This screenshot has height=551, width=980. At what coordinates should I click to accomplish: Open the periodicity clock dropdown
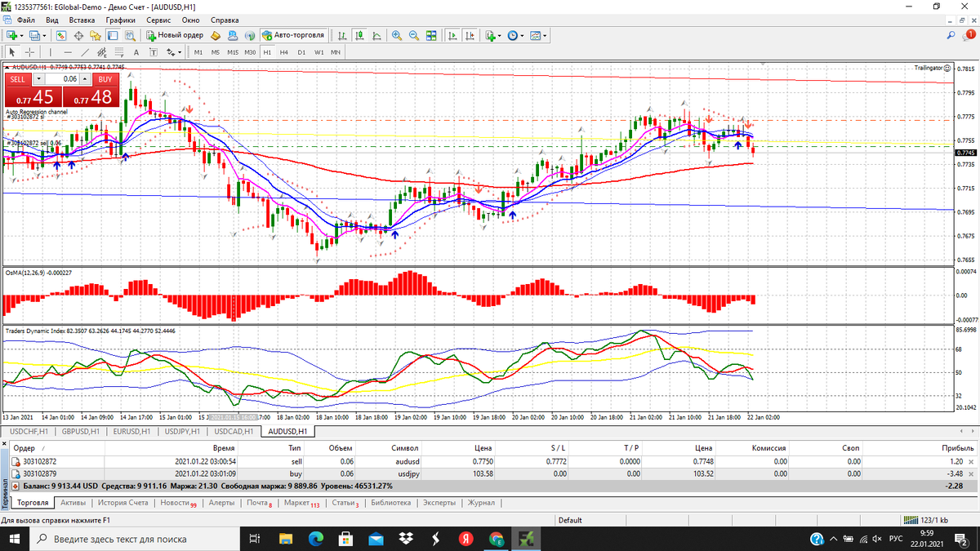pos(523,35)
